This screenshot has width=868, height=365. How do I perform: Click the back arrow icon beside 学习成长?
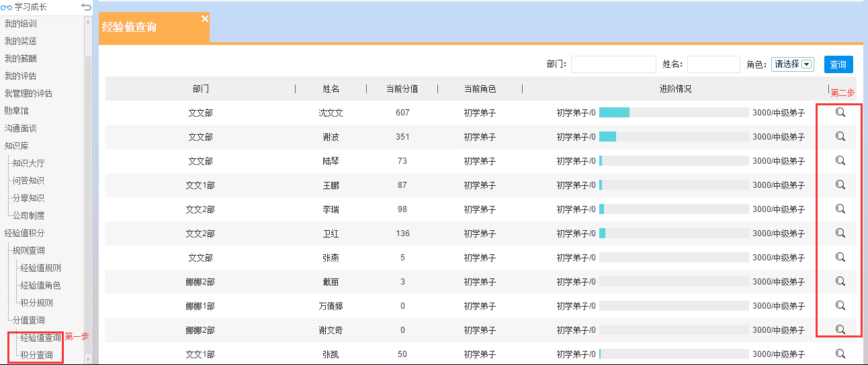(x=85, y=7)
